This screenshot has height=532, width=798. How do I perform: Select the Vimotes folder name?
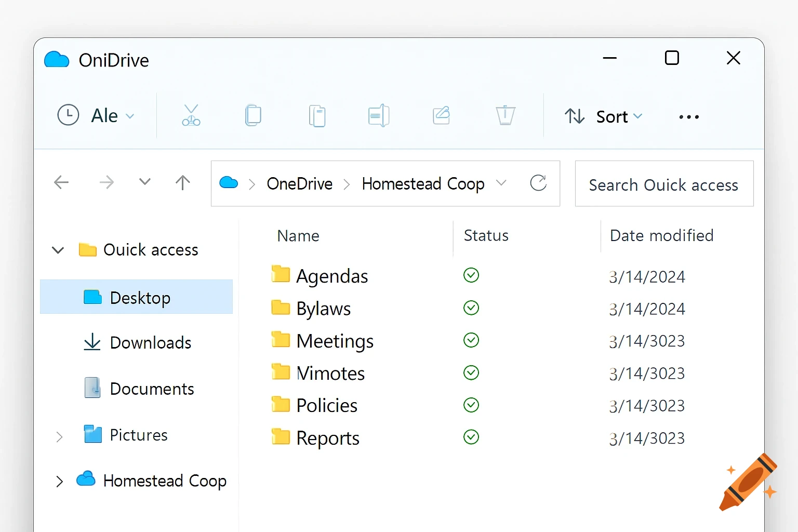(x=330, y=374)
